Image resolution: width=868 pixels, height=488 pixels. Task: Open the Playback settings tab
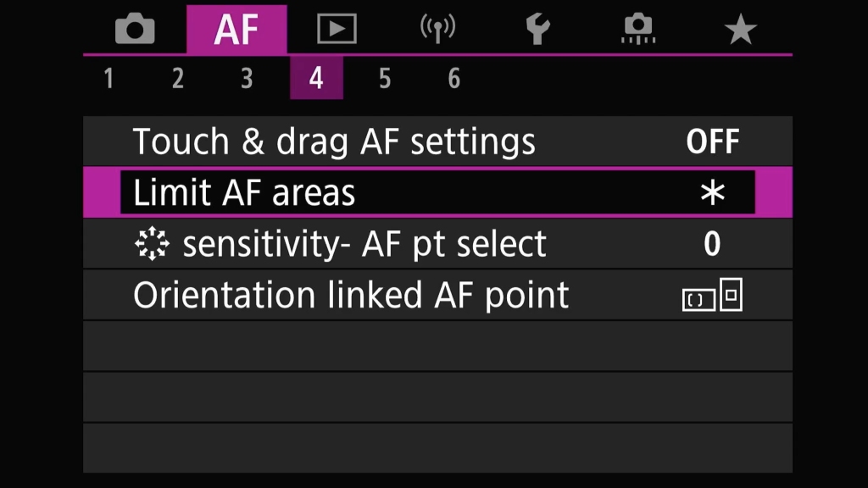coord(337,29)
